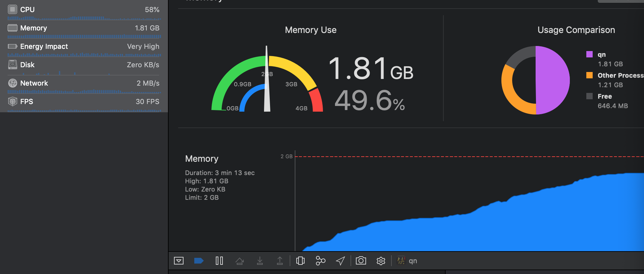Viewport: 644px width, 274px height.
Task: Click the 2 GB axis label on graph
Action: click(287, 156)
